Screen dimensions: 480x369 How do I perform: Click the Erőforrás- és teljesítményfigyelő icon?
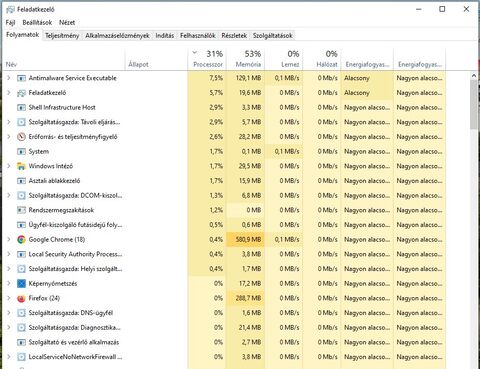pos(21,137)
